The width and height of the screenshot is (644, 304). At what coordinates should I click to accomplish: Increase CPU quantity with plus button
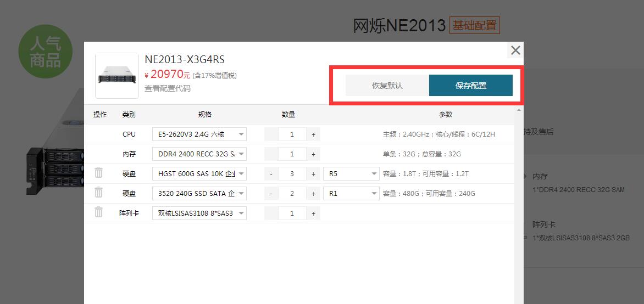tap(313, 134)
